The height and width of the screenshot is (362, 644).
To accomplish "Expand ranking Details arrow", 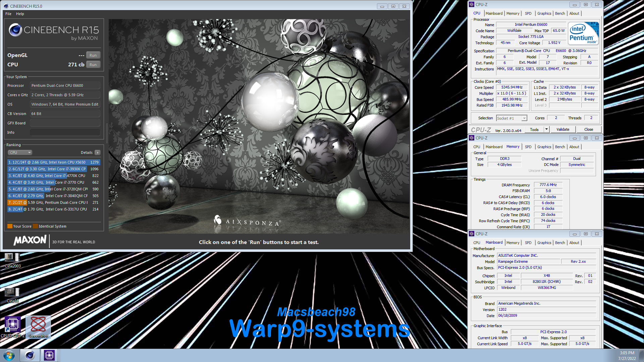I will point(97,153).
